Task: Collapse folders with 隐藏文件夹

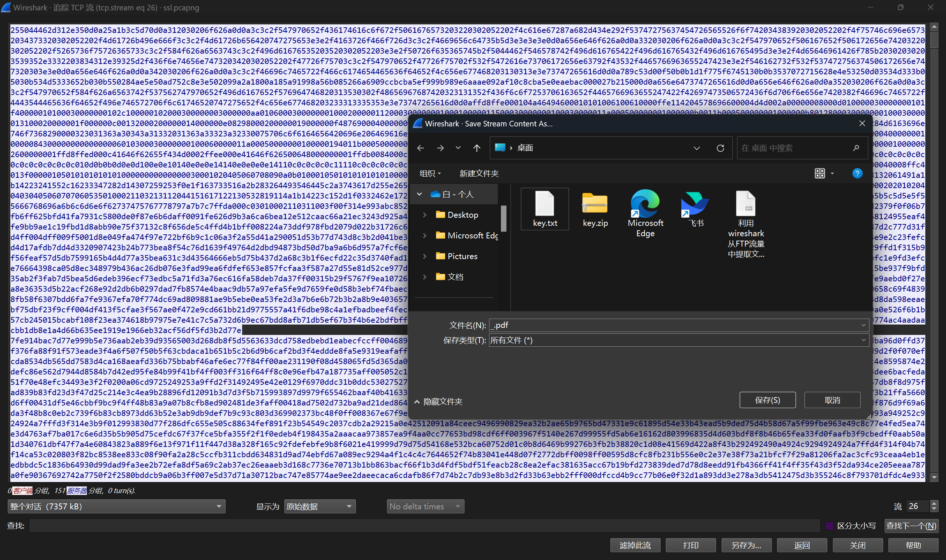Action: pyautogui.click(x=438, y=401)
